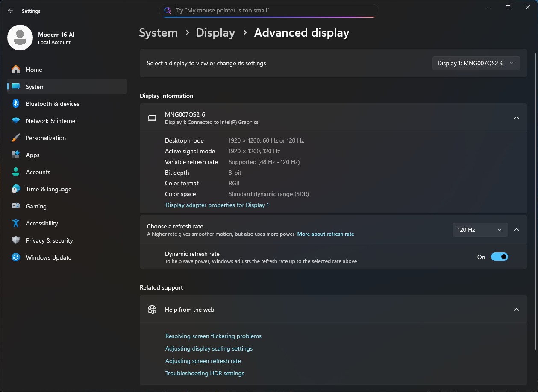Open Personalization settings page

[67, 138]
